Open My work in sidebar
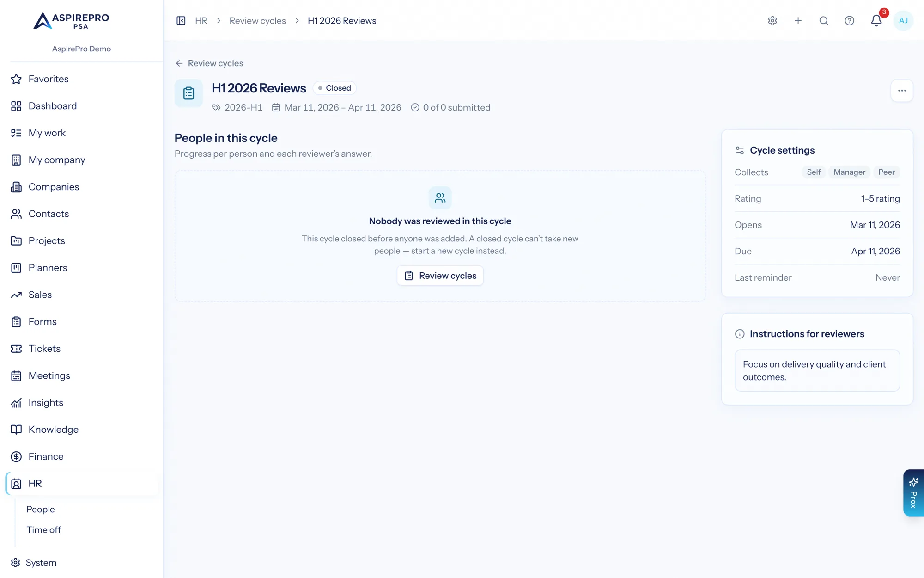Image resolution: width=924 pixels, height=578 pixels. pos(81,133)
